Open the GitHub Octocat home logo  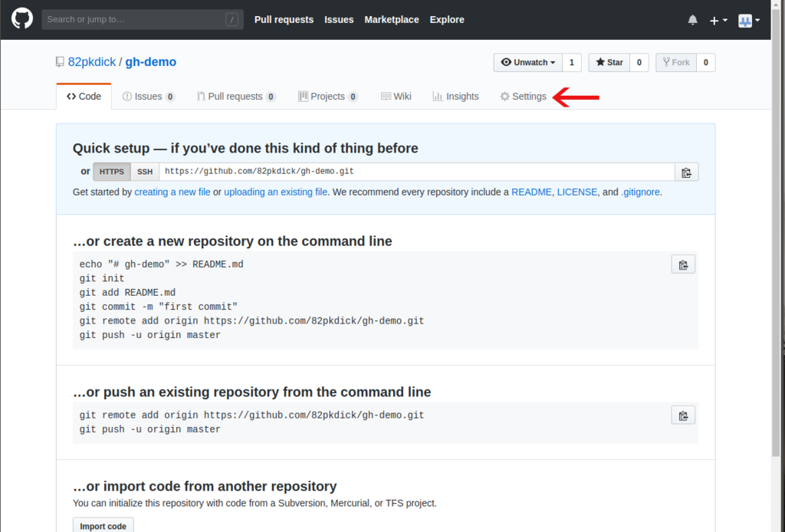(22, 19)
